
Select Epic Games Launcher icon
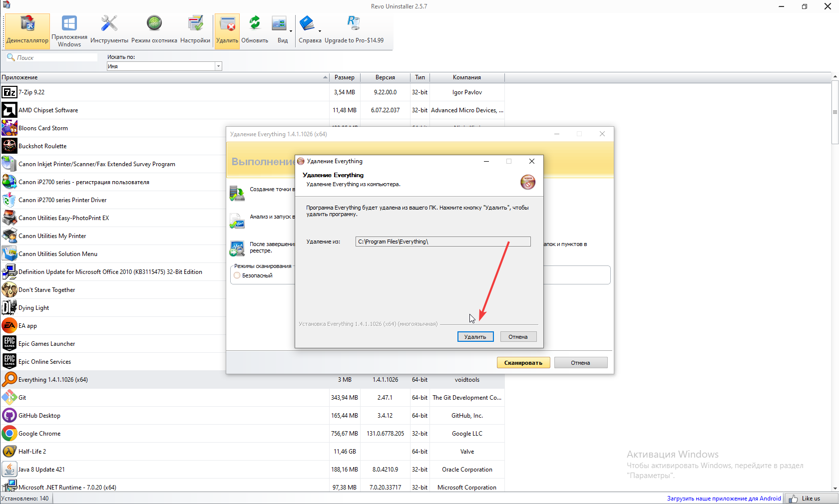(9, 344)
